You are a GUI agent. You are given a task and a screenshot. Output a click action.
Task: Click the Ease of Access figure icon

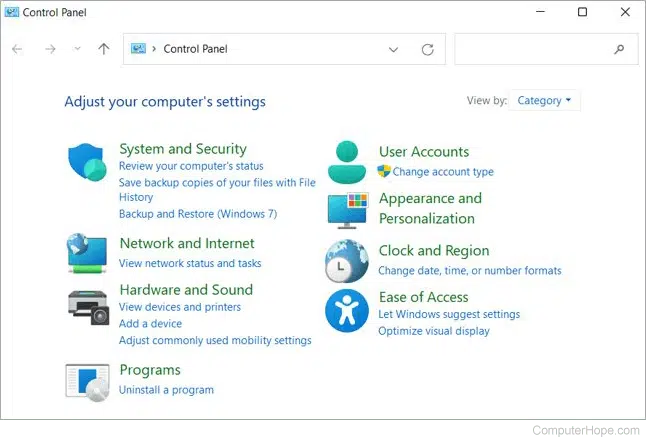click(x=347, y=311)
